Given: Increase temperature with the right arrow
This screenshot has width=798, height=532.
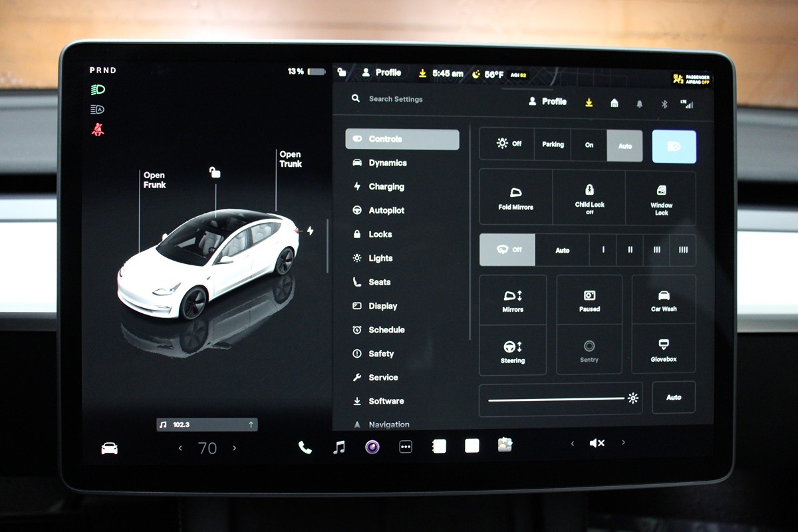Looking at the screenshot, I should [x=234, y=448].
